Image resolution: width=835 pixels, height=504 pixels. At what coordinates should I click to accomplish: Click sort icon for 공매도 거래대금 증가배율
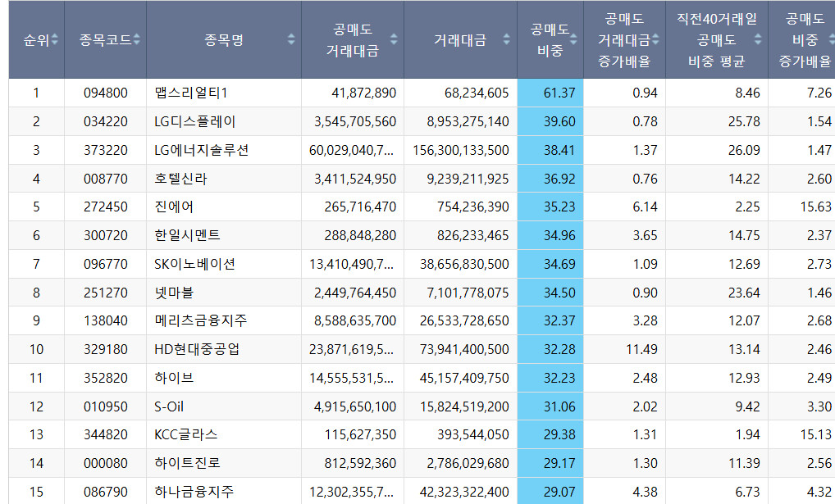tap(655, 39)
